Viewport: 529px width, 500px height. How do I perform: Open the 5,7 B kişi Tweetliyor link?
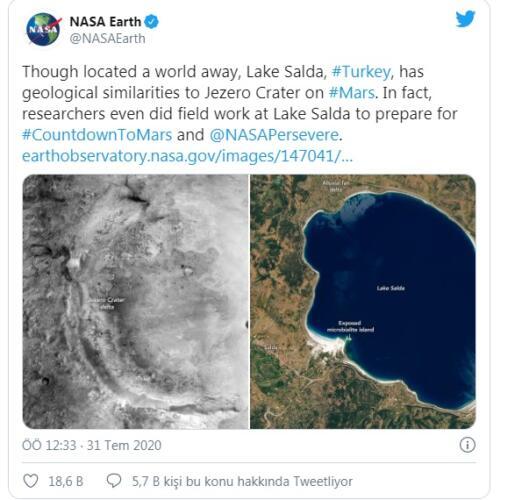(242, 481)
